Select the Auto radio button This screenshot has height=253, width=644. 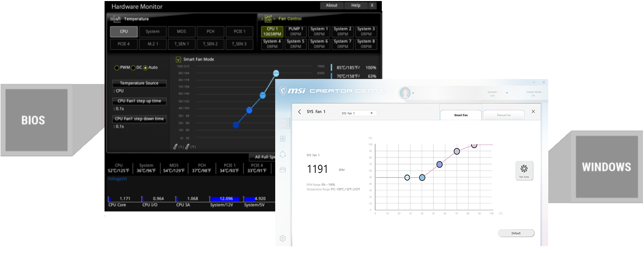coord(145,68)
